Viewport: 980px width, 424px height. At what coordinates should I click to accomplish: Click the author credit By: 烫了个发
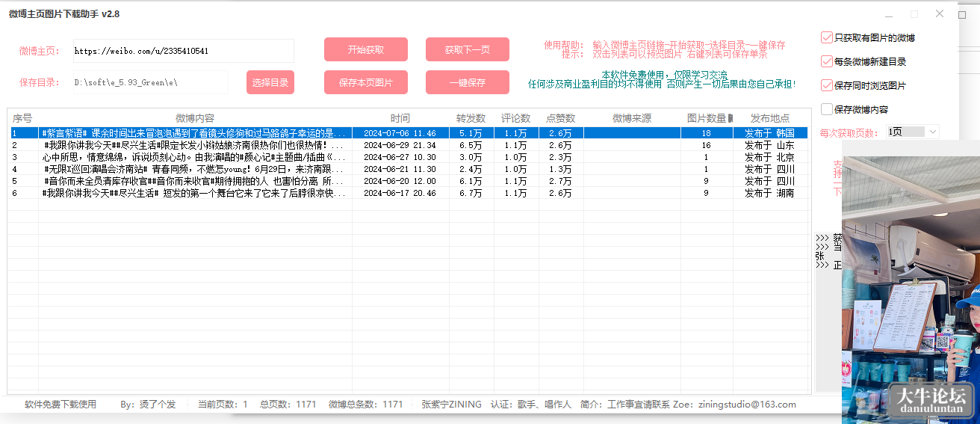coord(148,405)
